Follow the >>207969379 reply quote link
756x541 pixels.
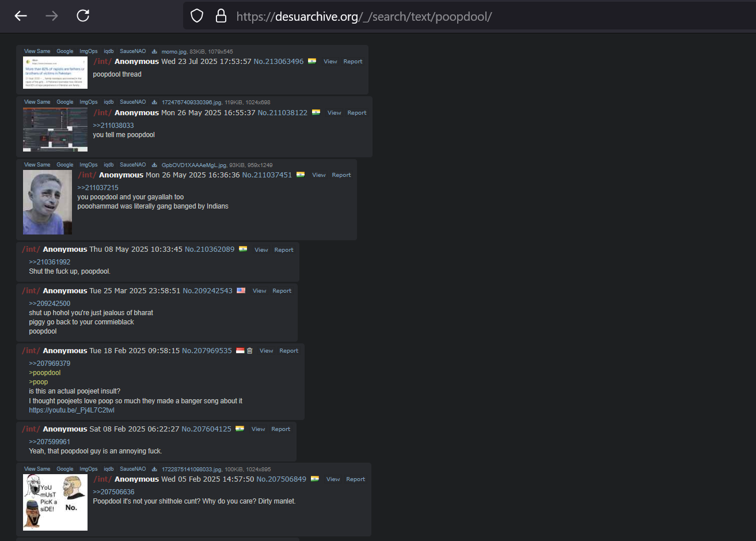click(50, 364)
